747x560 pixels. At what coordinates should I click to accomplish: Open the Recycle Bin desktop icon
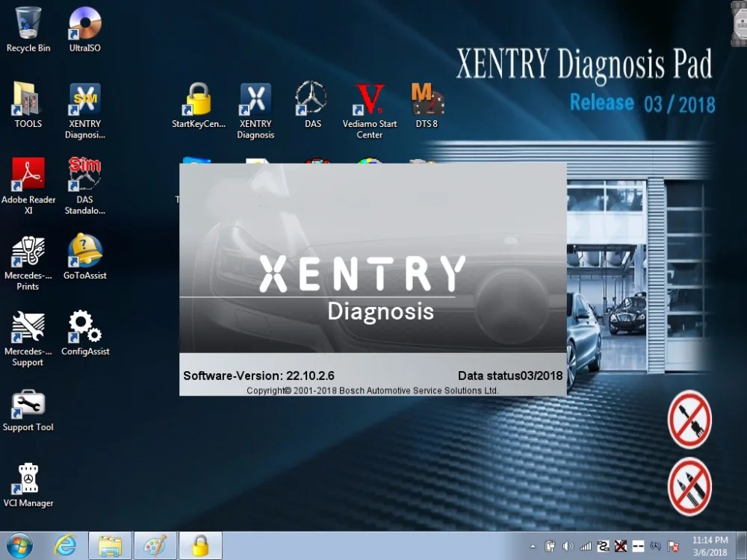coord(28,30)
